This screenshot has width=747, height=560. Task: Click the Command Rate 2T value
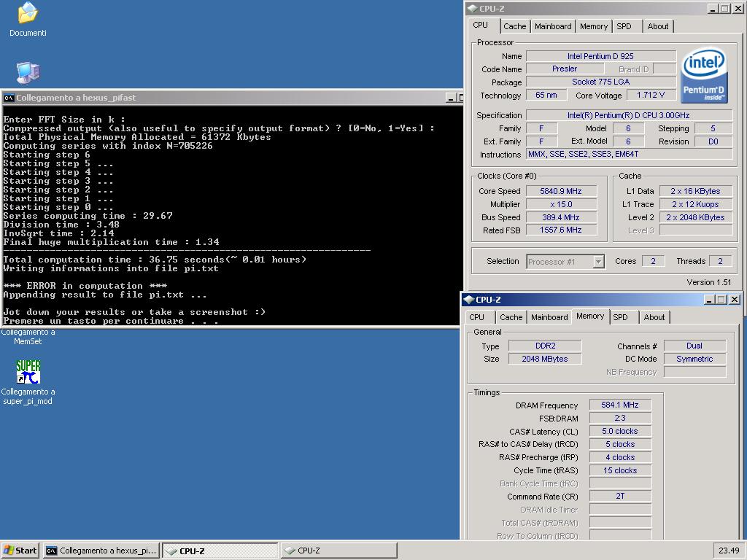pyautogui.click(x=620, y=496)
